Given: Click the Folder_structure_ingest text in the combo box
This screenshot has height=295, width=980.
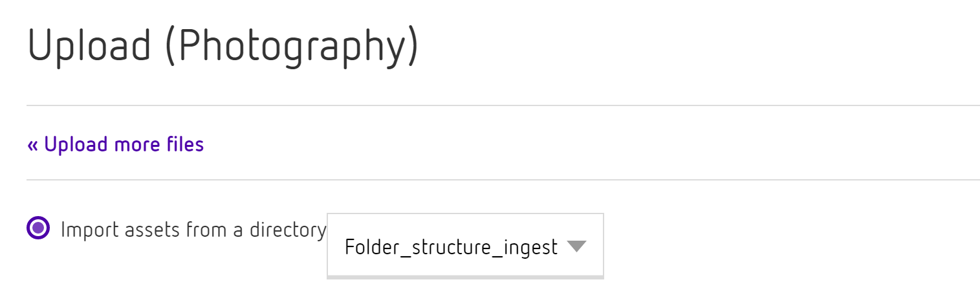Looking at the screenshot, I should coord(451,247).
